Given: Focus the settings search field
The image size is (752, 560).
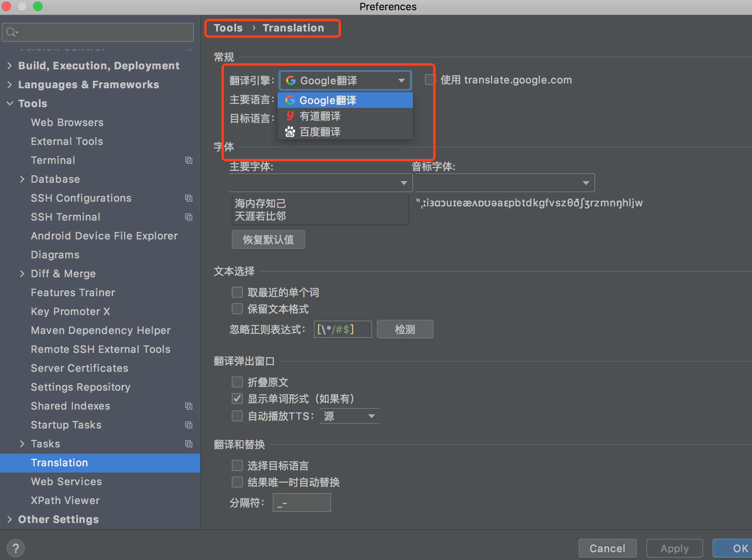Looking at the screenshot, I should coord(98,32).
